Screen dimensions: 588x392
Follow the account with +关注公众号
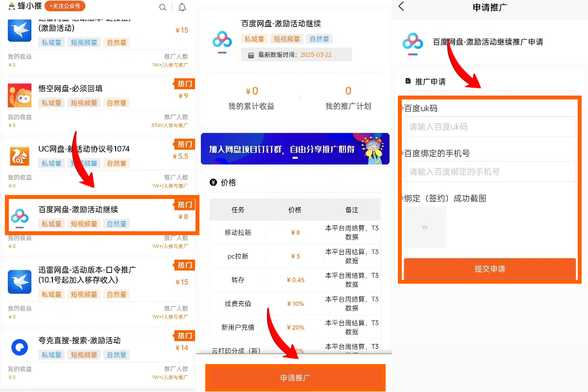[x=65, y=6]
